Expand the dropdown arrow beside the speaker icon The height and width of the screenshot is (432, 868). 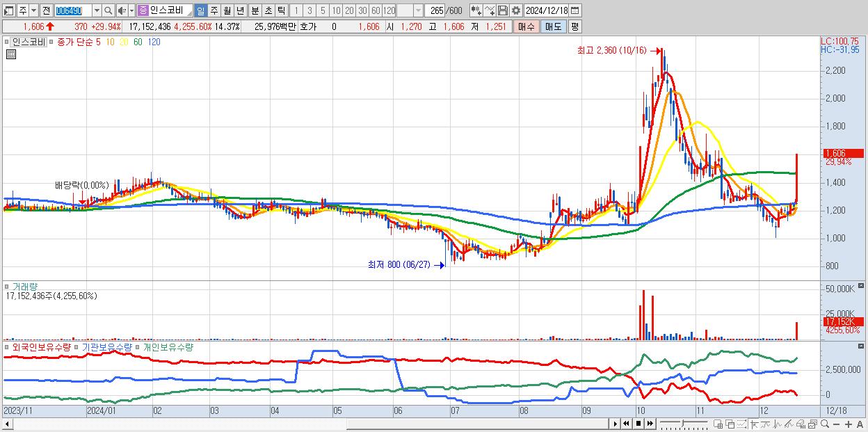pyautogui.click(x=132, y=10)
